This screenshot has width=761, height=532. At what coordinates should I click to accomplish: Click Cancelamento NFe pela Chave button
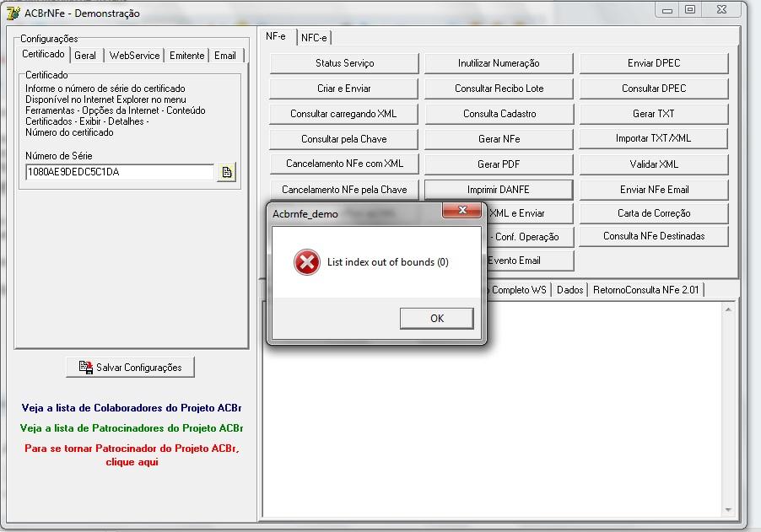point(344,189)
